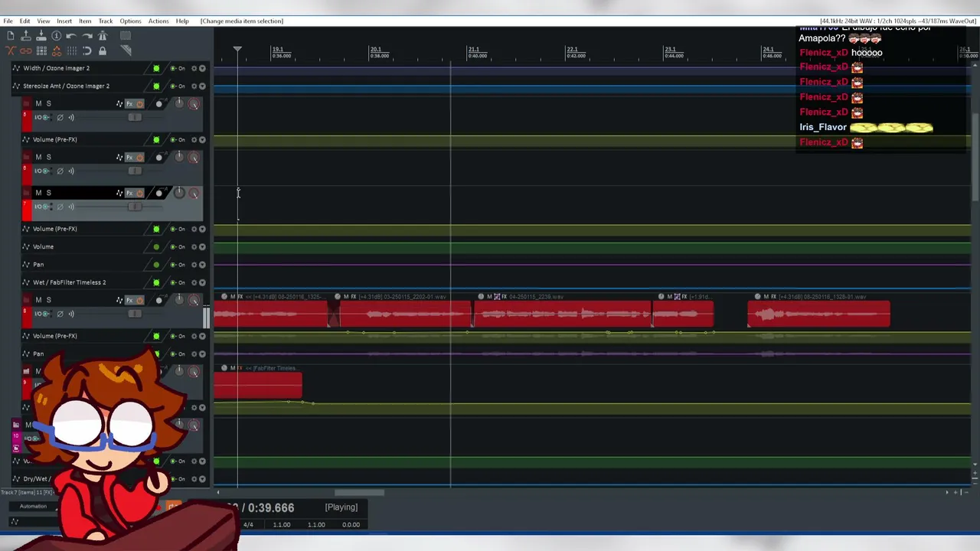Open gear settings on Wet / FabFilter Timeless 2 lane
Screen dimensions: 980x551
pyautogui.click(x=194, y=282)
